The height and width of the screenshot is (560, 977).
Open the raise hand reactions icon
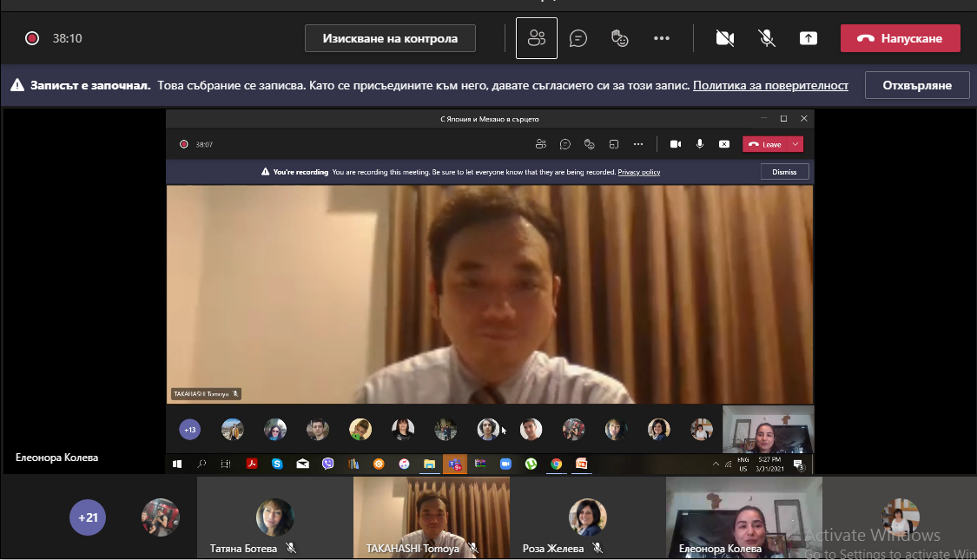[x=619, y=38]
